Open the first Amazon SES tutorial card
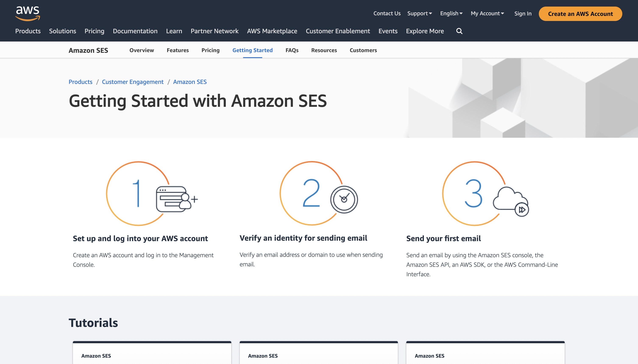The image size is (638, 364). coord(152,353)
